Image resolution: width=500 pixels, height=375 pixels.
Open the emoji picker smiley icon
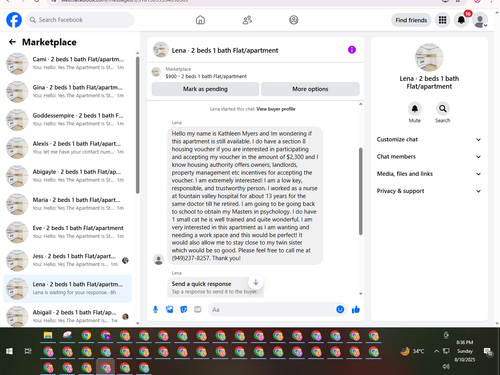340,310
